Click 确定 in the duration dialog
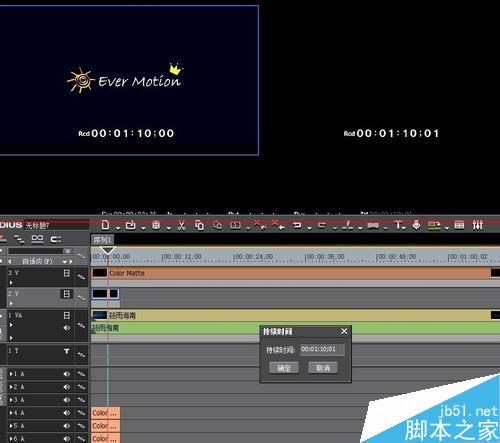The height and width of the screenshot is (443, 500). point(284,368)
